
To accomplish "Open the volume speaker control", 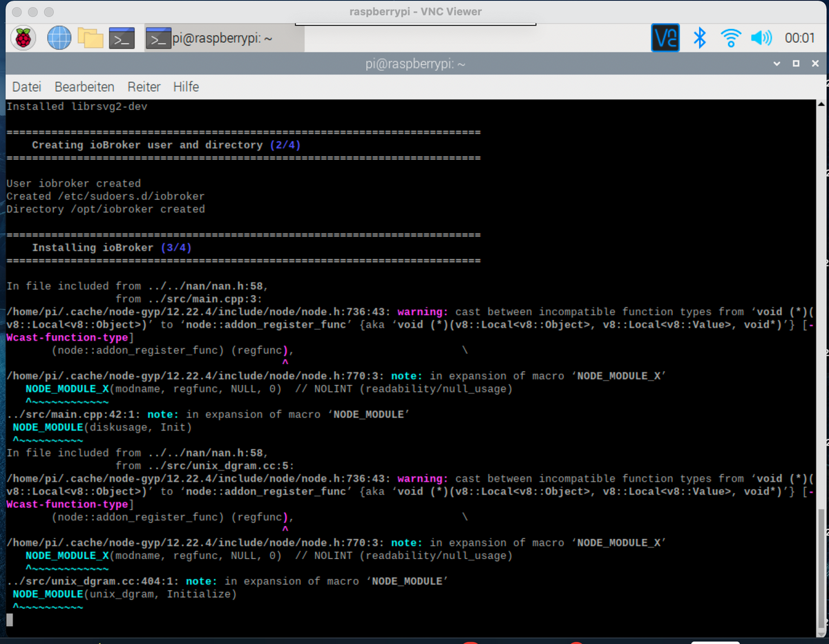I will coord(761,38).
